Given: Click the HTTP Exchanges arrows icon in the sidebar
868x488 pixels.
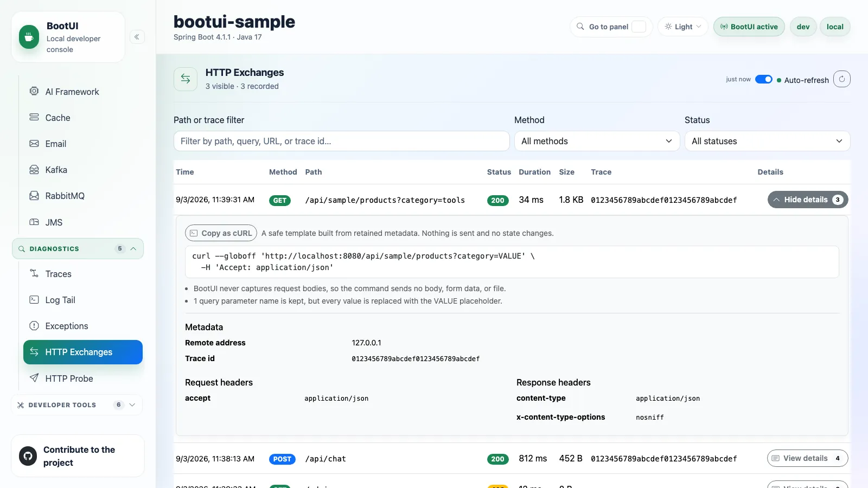Looking at the screenshot, I should (x=34, y=351).
